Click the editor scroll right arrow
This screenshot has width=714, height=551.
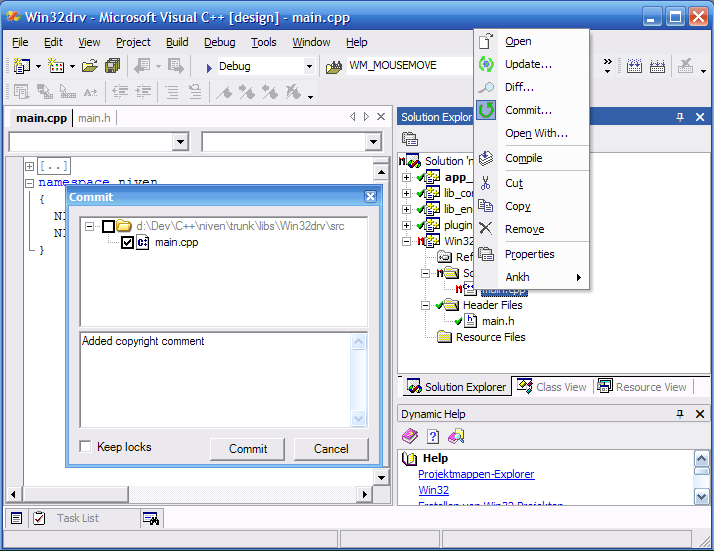coord(364,494)
